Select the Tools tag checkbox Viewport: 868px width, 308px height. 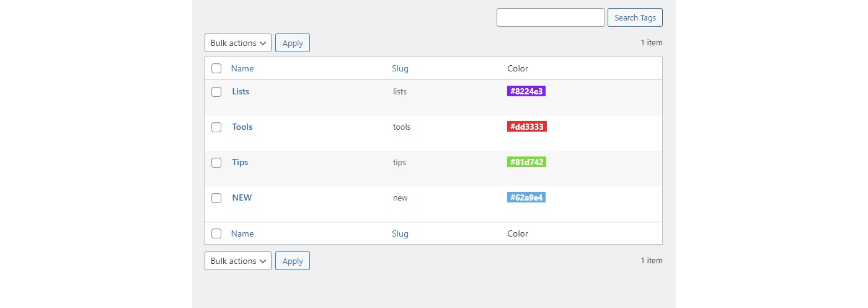216,127
